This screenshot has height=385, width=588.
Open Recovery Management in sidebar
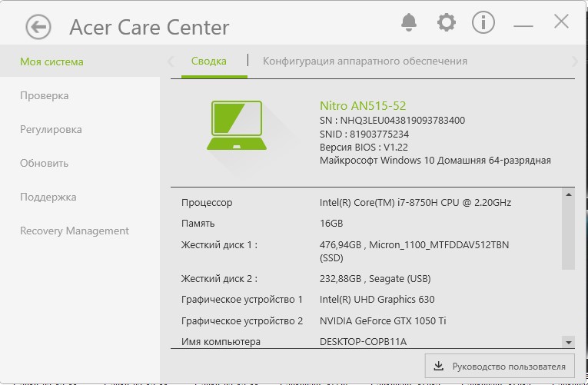(x=75, y=231)
